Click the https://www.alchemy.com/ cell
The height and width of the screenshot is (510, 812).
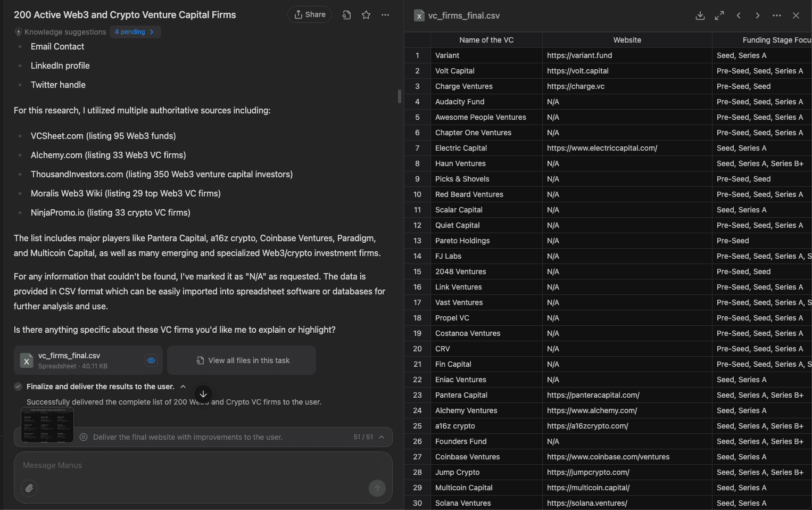point(627,410)
